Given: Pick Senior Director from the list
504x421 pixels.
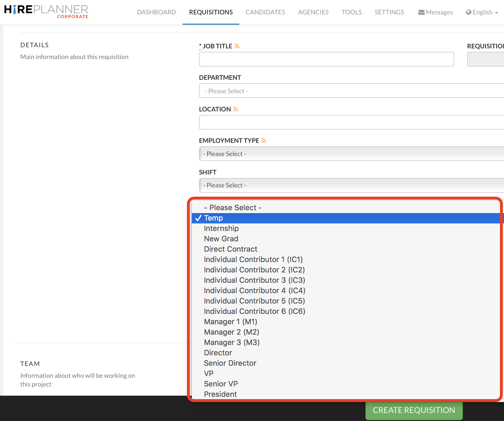Looking at the screenshot, I should point(230,363).
